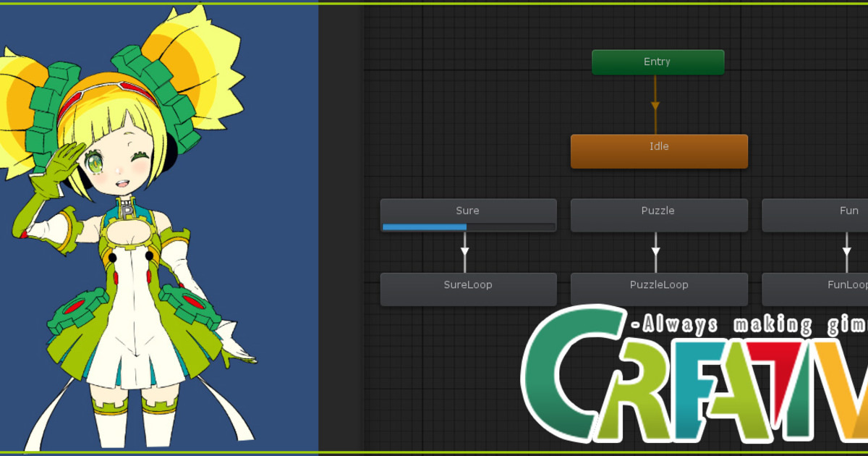
Task: Click the blue progress bar under Sure
Action: (x=425, y=227)
